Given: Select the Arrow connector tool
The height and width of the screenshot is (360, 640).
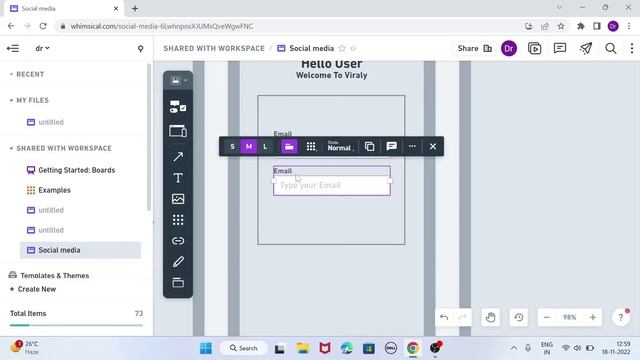Looking at the screenshot, I should tap(178, 156).
